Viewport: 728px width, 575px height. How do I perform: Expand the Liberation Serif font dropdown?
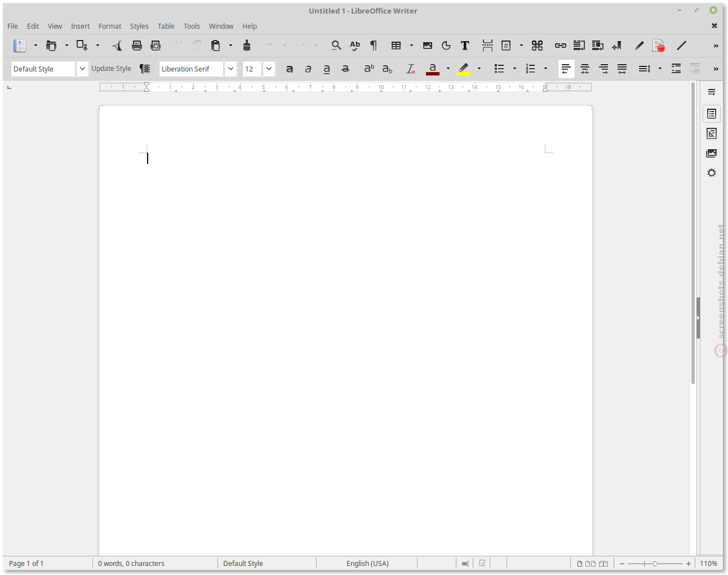click(x=230, y=69)
